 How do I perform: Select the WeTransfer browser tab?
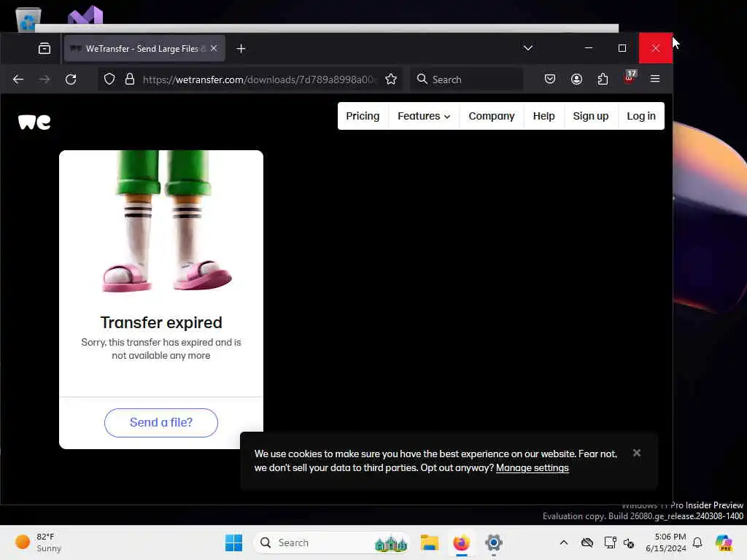tap(144, 49)
